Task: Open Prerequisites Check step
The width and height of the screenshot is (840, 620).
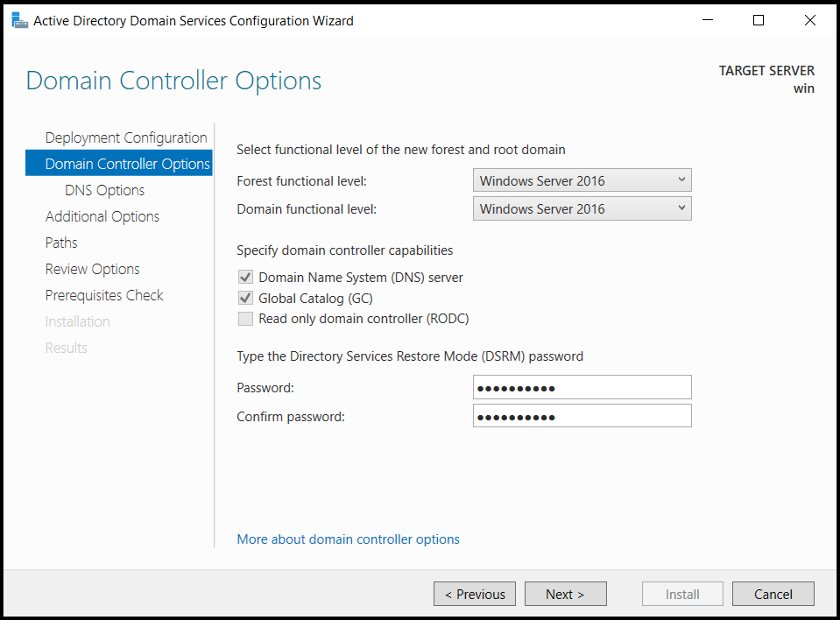Action: tap(104, 295)
